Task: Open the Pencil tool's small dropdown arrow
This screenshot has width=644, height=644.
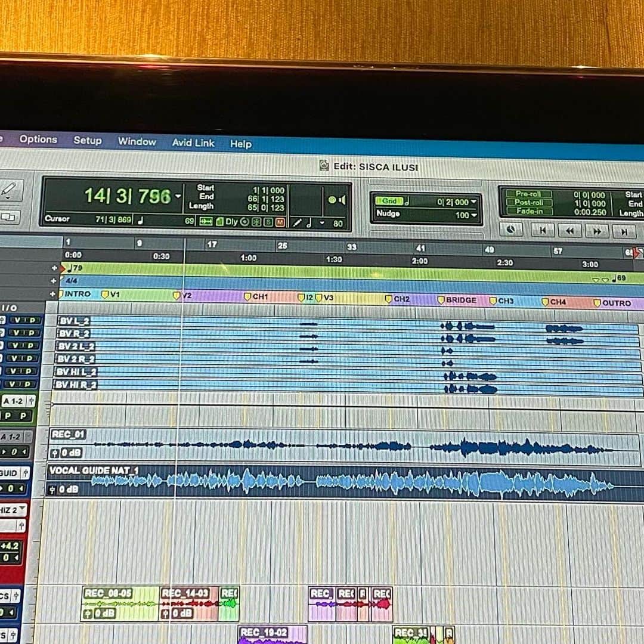Action: (8, 199)
